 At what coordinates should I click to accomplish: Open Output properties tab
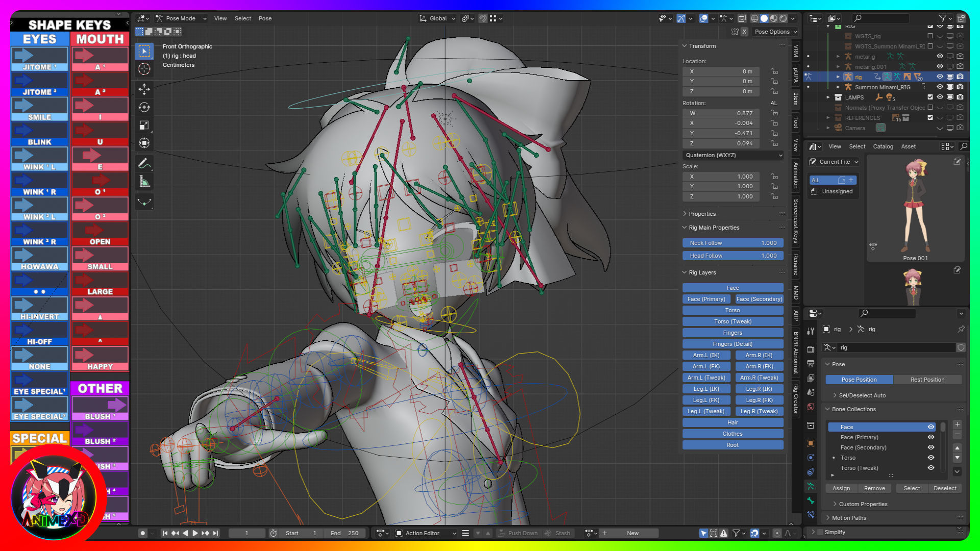pos(811,364)
